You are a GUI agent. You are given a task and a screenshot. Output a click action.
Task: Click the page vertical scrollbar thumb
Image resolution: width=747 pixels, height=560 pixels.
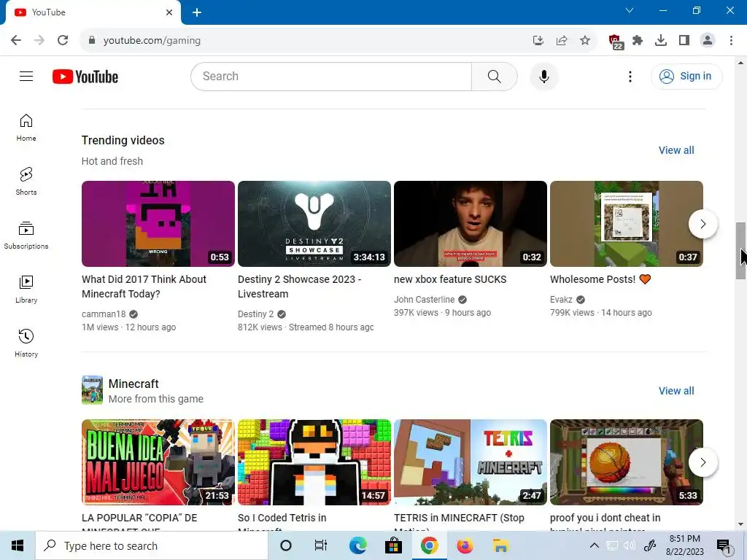(740, 251)
